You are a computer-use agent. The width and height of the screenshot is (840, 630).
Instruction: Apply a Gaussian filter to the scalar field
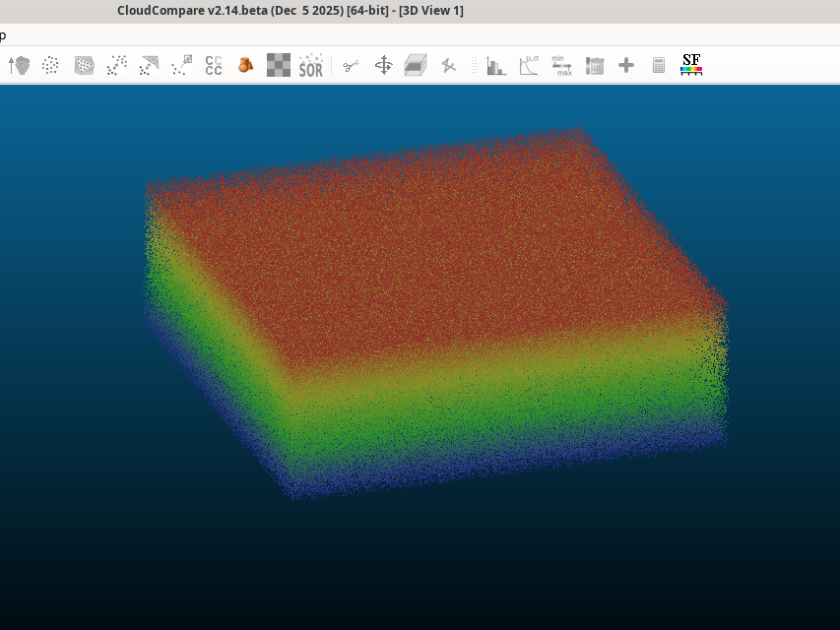(528, 65)
